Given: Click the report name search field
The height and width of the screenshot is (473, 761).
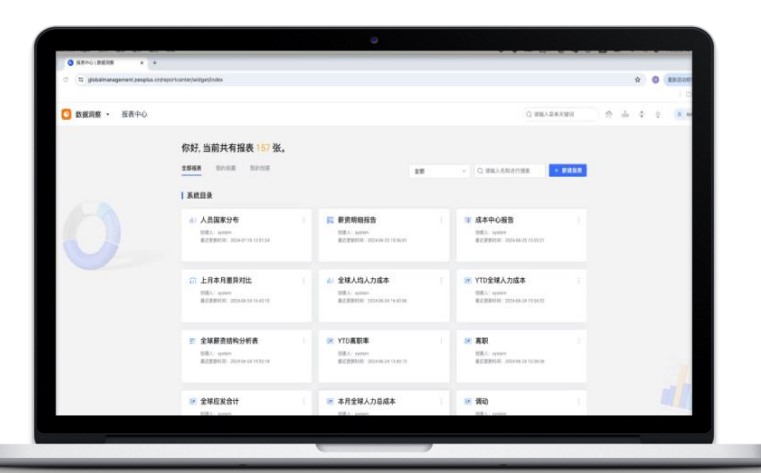Looking at the screenshot, I should coord(512,171).
